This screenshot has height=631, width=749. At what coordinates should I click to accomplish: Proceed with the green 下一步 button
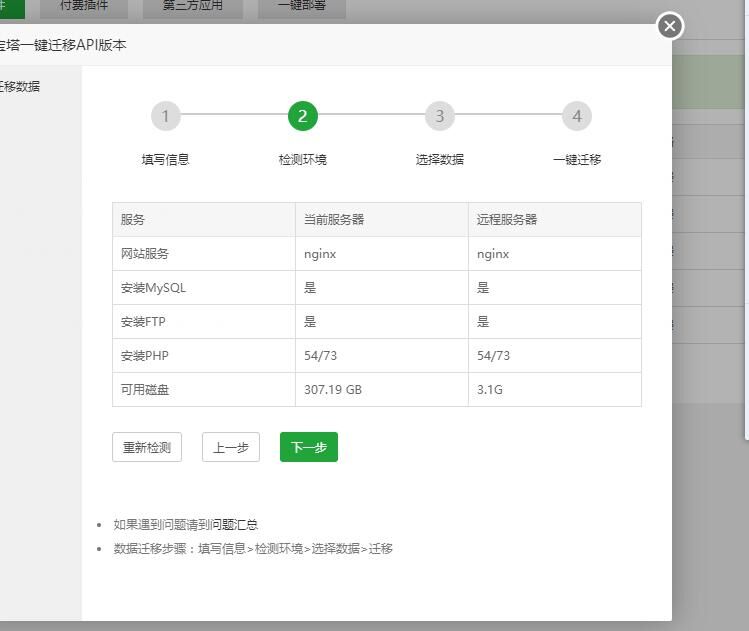[x=309, y=447]
